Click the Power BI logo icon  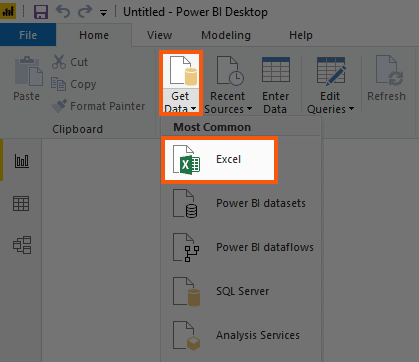point(8,12)
